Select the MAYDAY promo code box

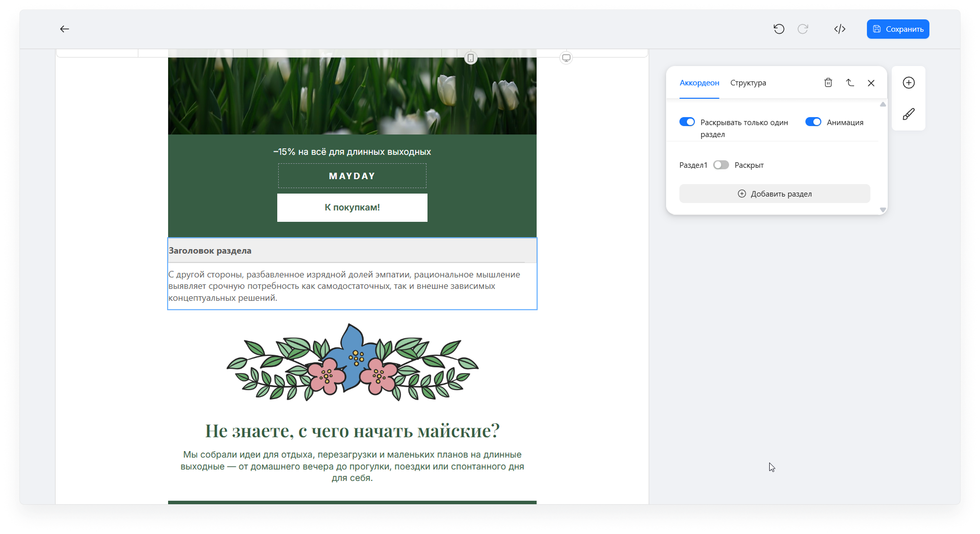point(352,176)
